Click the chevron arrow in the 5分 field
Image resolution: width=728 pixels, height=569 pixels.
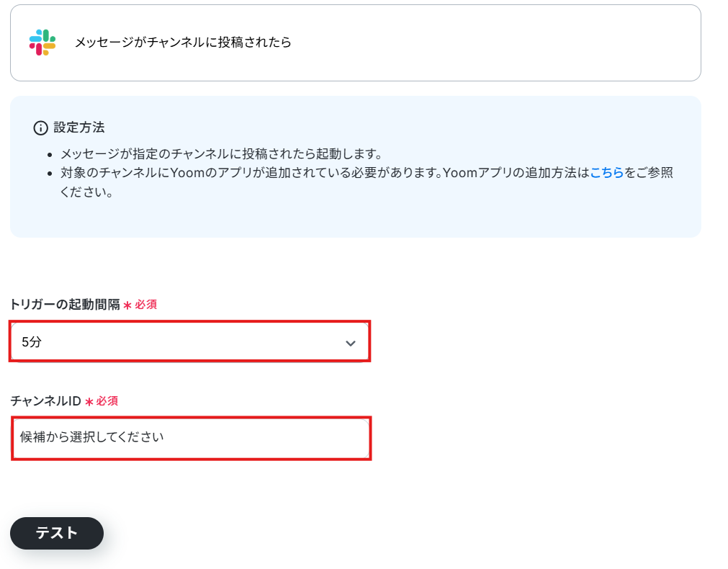click(351, 344)
